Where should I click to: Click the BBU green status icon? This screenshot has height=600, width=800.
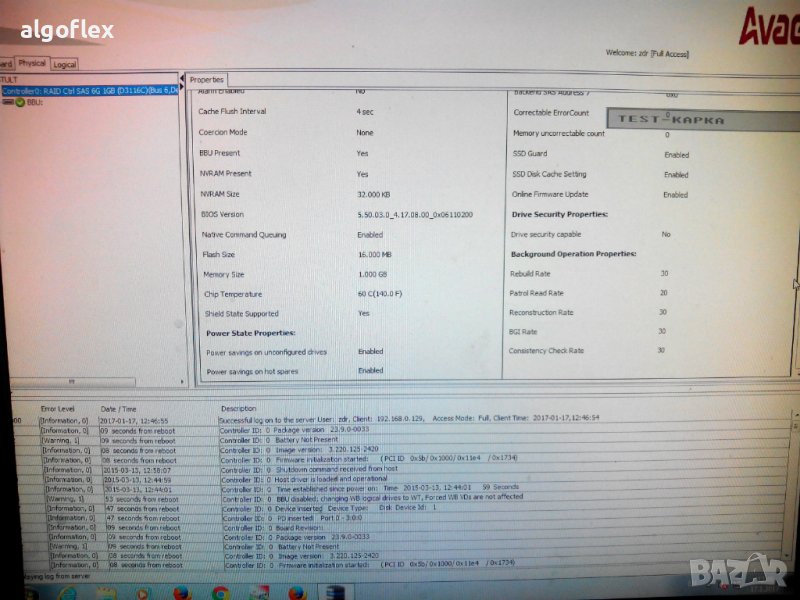(x=19, y=102)
